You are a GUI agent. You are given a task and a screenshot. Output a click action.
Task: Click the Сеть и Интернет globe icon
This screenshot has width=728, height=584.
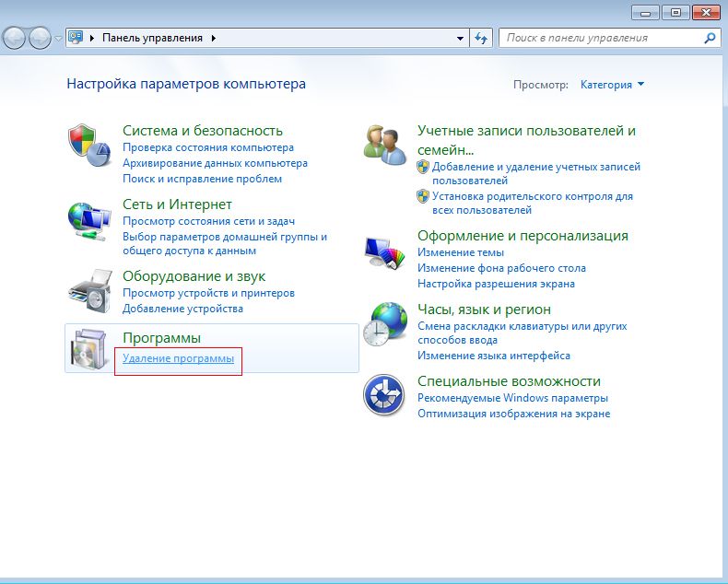(89, 220)
